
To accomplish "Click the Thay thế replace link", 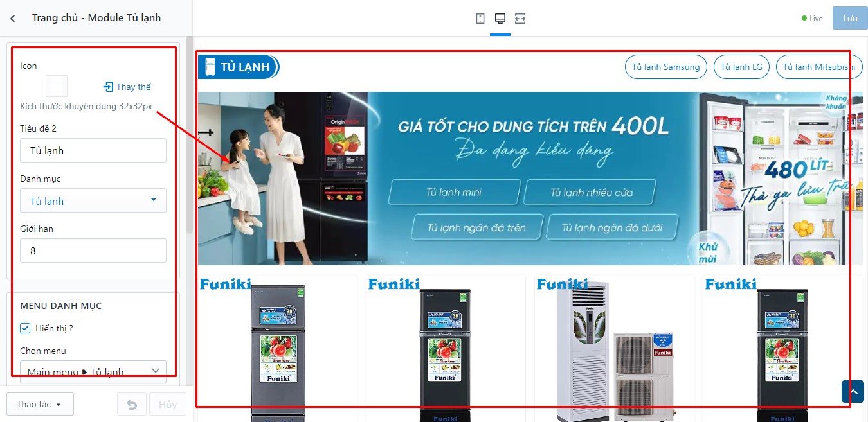I will (127, 87).
